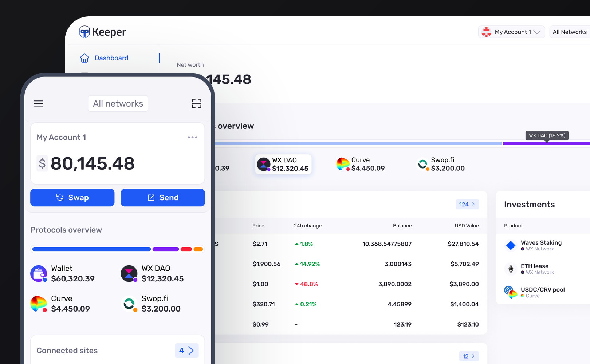590x364 pixels.
Task: Click the Balance column header
Action: 402,226
